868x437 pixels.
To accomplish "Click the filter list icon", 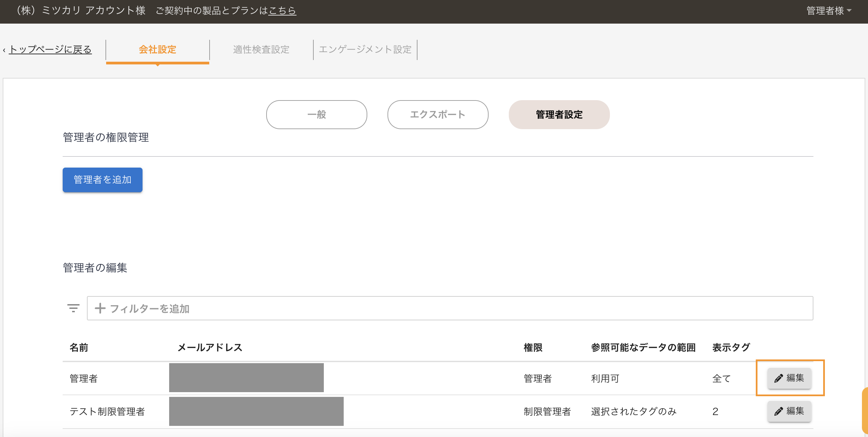I will 73,308.
